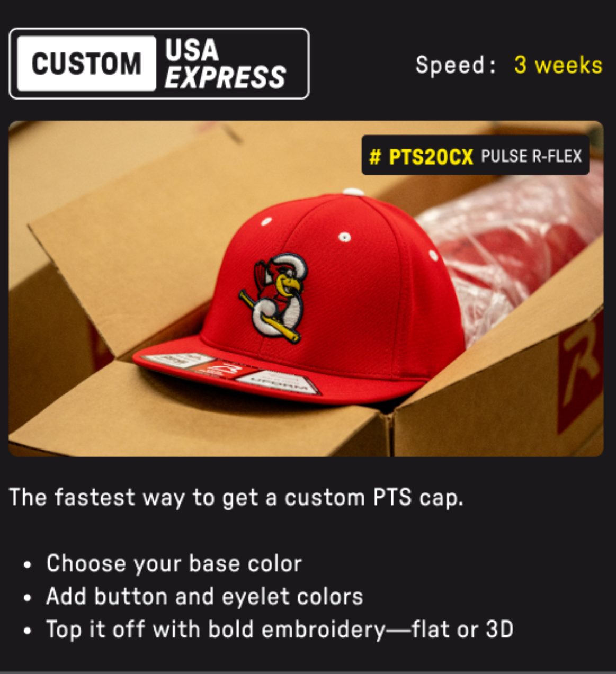The width and height of the screenshot is (616, 674).
Task: Select the PULSE R-FLEX label
Action: [531, 156]
